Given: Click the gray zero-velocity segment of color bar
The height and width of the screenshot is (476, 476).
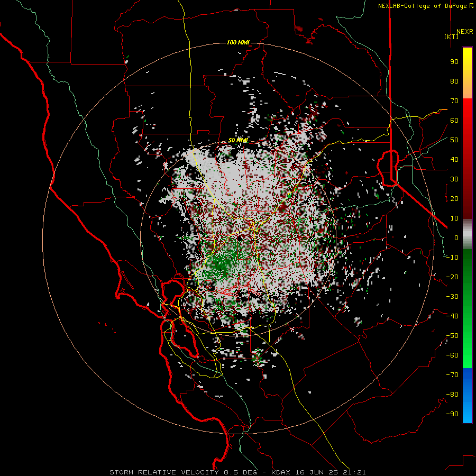Looking at the screenshot, I should point(467,234).
